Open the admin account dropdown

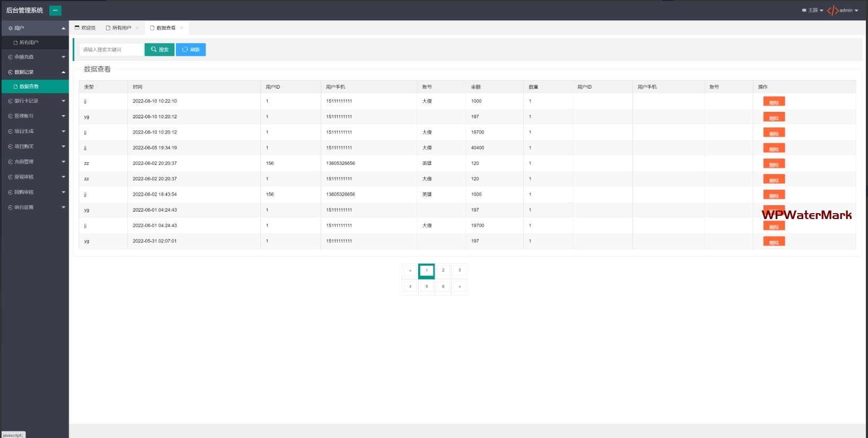coord(848,11)
